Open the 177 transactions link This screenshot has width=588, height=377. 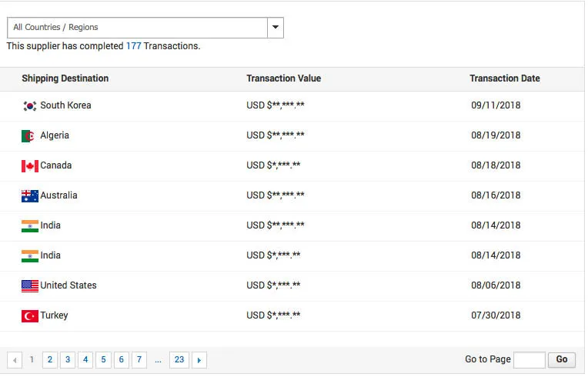click(133, 46)
